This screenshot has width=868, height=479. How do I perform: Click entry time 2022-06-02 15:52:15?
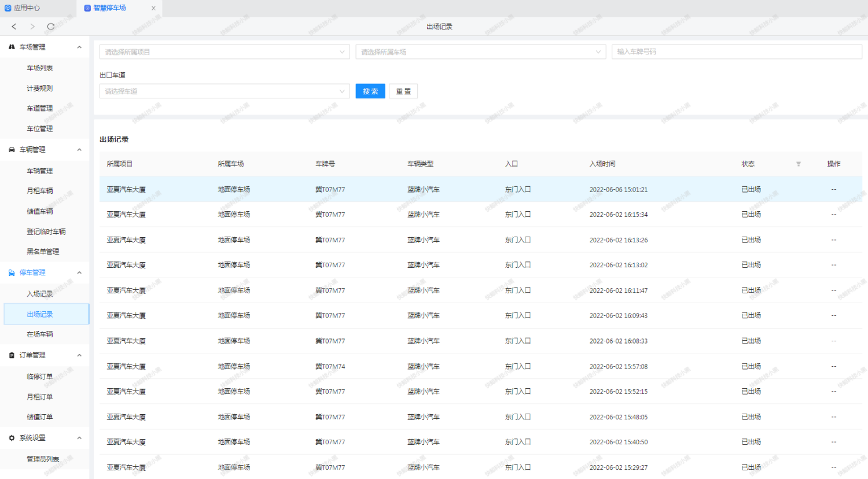click(619, 392)
